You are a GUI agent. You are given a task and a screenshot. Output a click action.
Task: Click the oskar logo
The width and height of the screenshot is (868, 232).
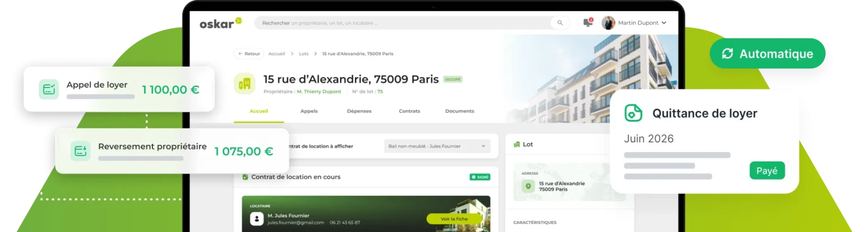pyautogui.click(x=220, y=23)
